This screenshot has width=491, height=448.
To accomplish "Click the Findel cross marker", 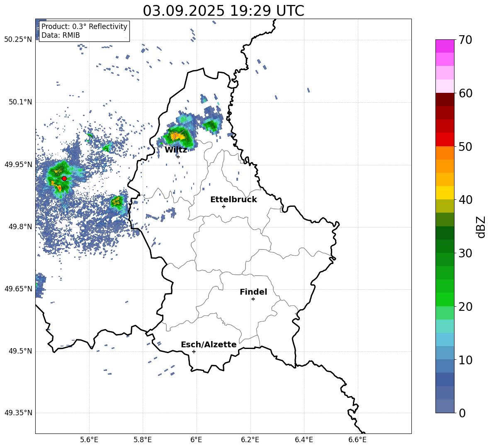I will coord(253,299).
